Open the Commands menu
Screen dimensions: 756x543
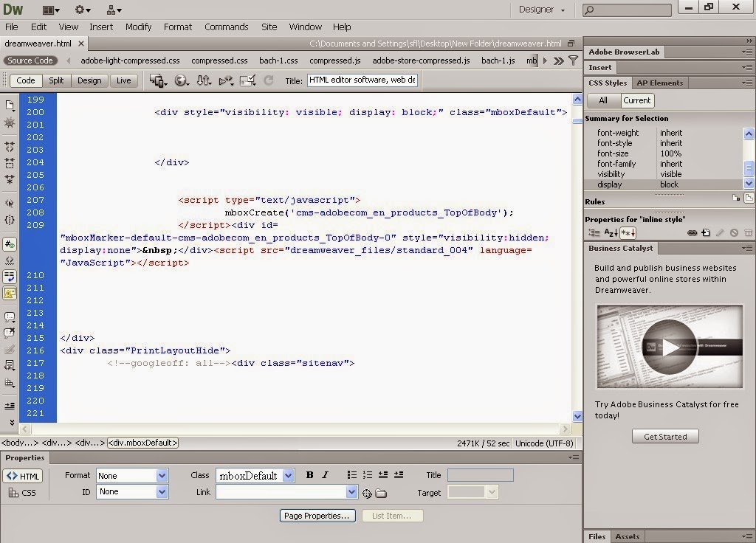click(226, 27)
